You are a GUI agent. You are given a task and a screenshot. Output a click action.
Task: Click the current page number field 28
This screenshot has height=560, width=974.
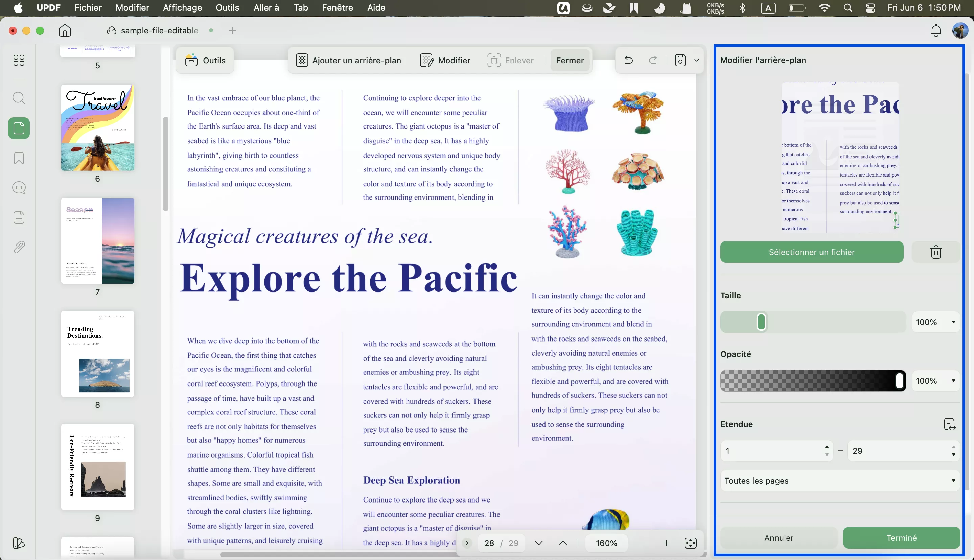click(489, 543)
